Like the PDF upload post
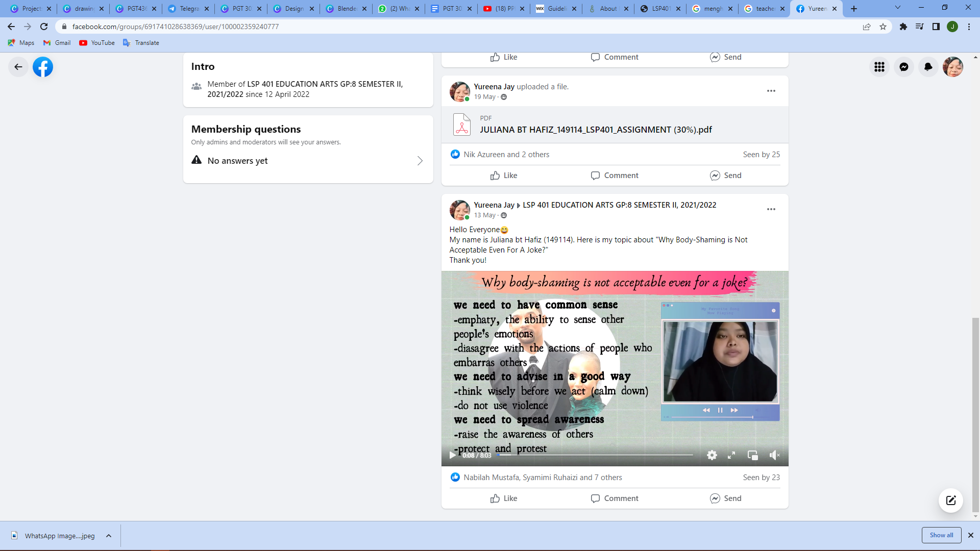 click(504, 176)
